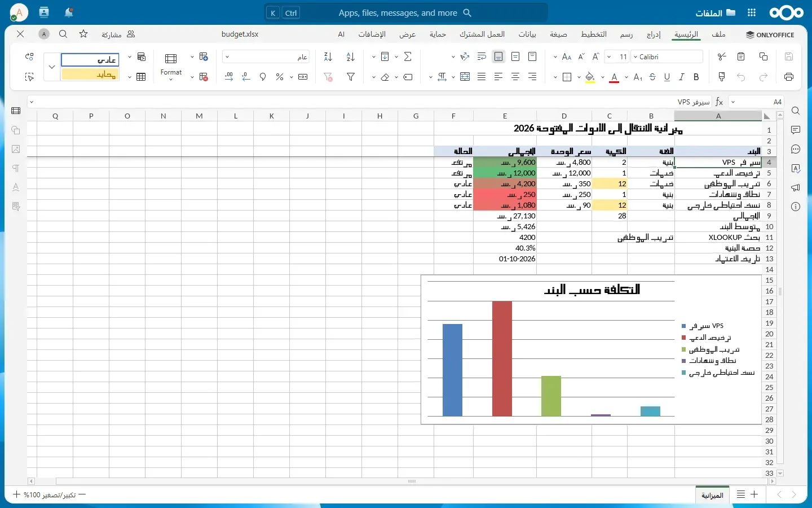Click the مشاركة share button

tap(118, 34)
